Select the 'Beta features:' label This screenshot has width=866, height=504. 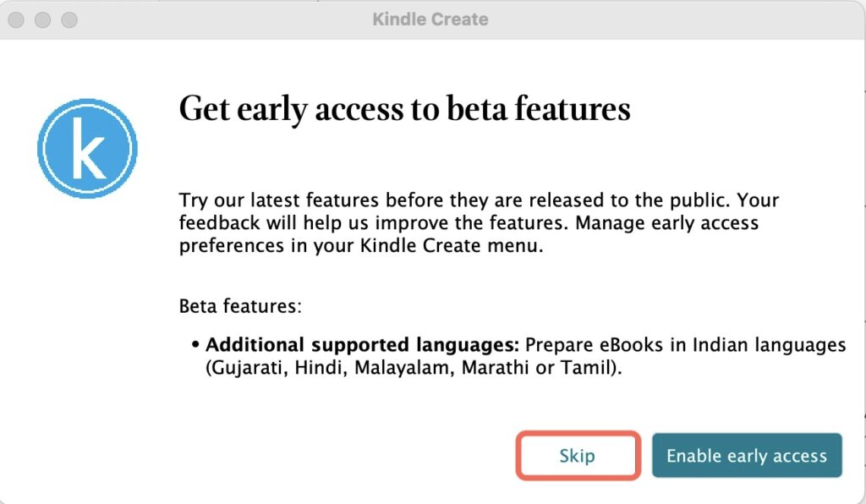[x=240, y=306]
